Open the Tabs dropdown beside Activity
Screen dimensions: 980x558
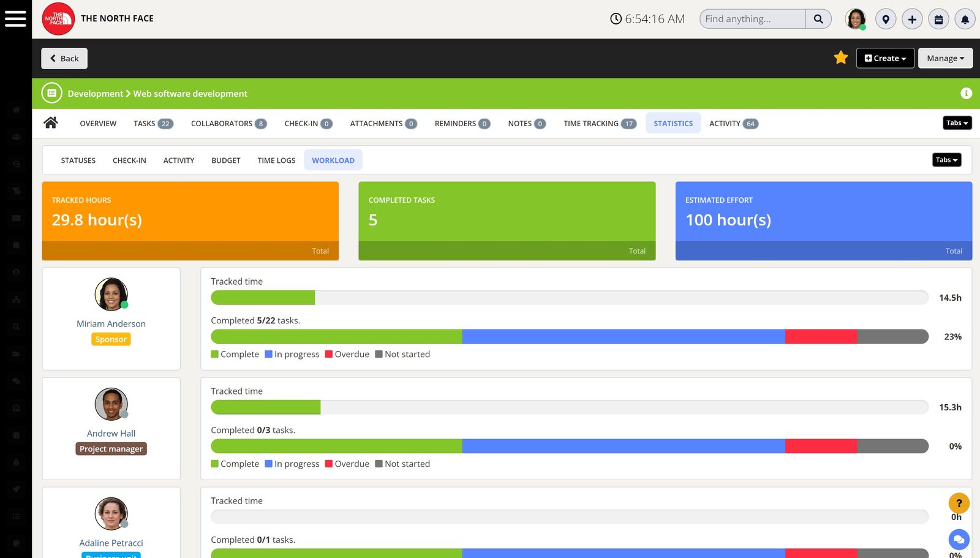pos(957,123)
